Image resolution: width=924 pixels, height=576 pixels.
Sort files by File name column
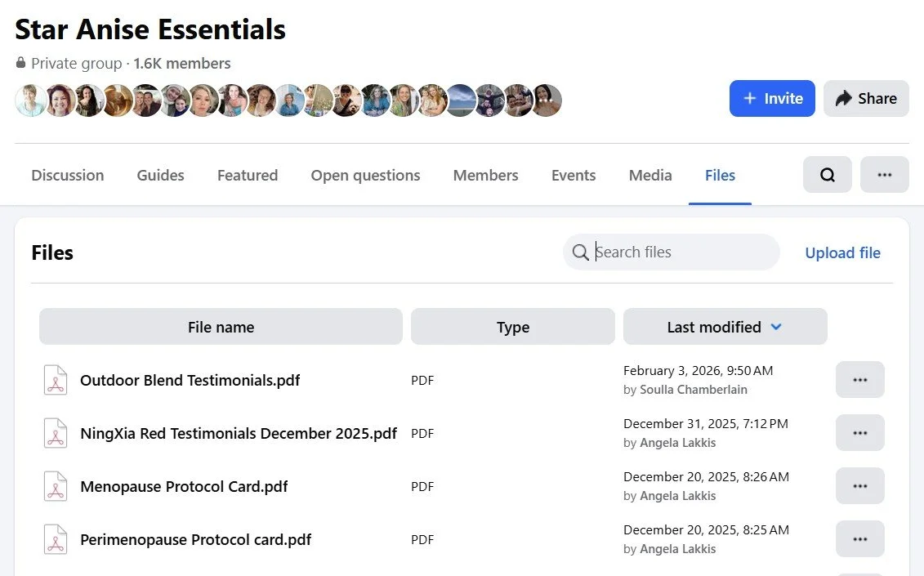(221, 327)
